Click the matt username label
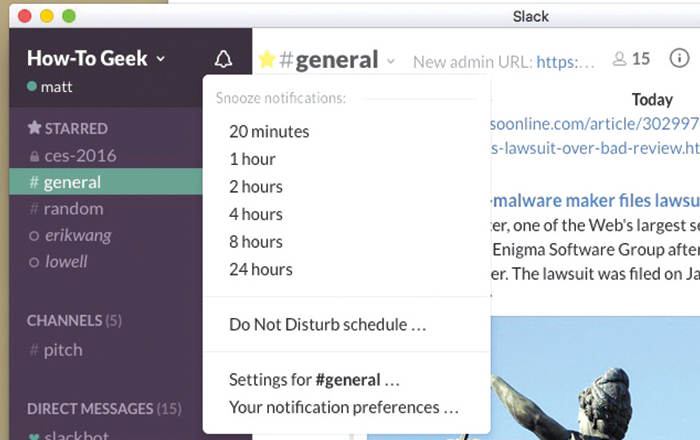 coord(56,87)
